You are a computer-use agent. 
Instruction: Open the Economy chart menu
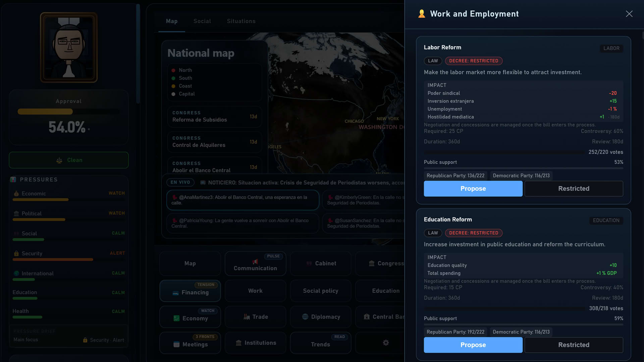tap(190, 317)
